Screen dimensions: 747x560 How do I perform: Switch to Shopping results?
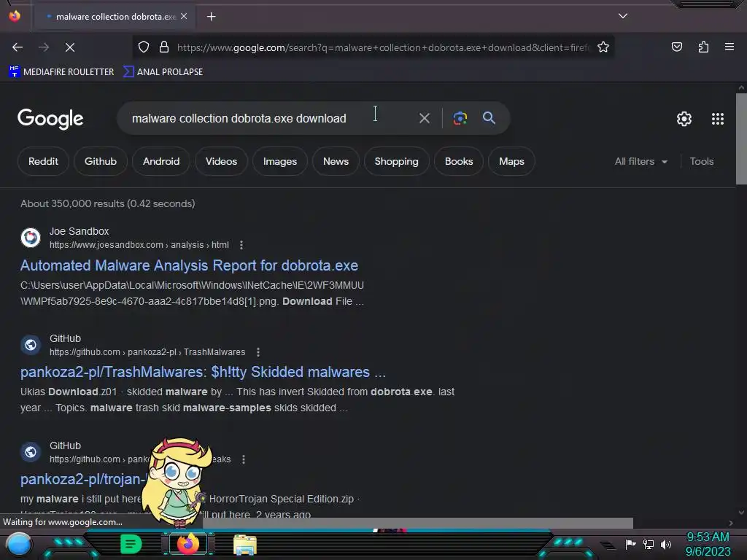(396, 161)
